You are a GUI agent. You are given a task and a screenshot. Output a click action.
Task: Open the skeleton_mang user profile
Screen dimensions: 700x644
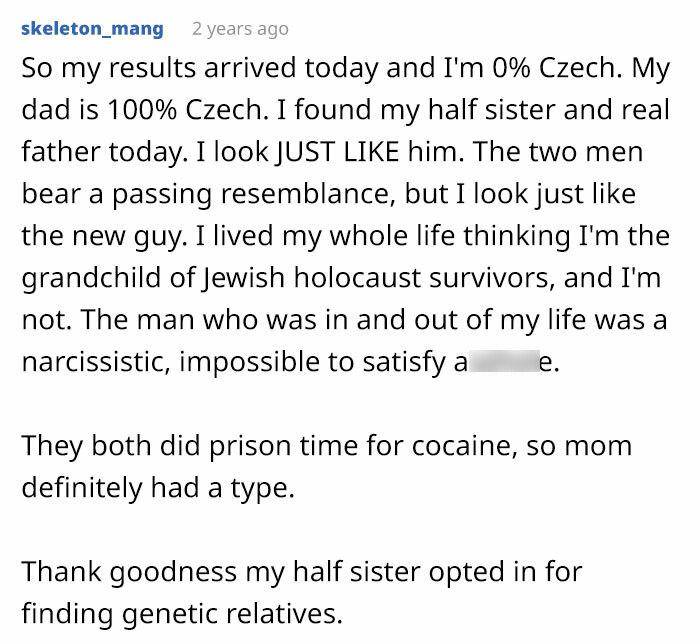point(92,28)
